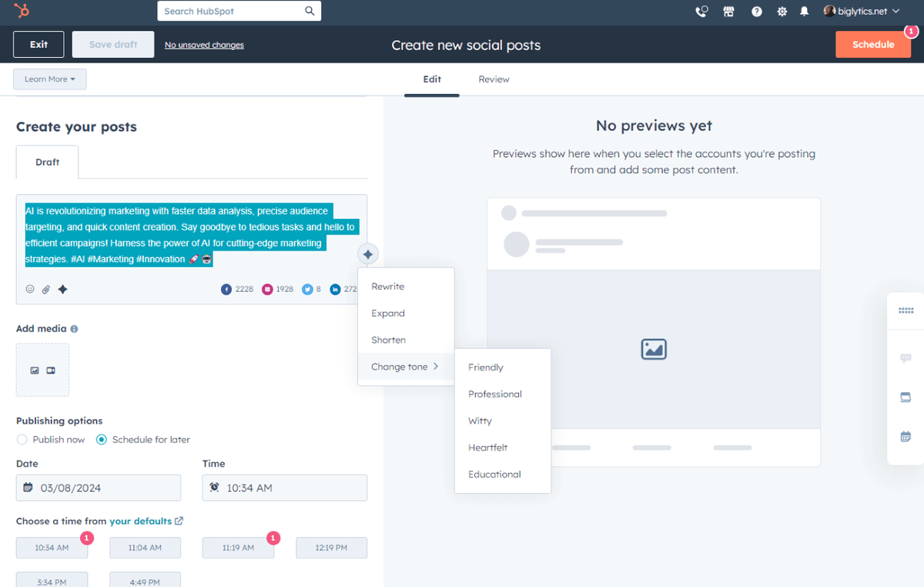This screenshot has height=587, width=924.
Task: Select the Publish now radio button
Action: pyautogui.click(x=22, y=440)
